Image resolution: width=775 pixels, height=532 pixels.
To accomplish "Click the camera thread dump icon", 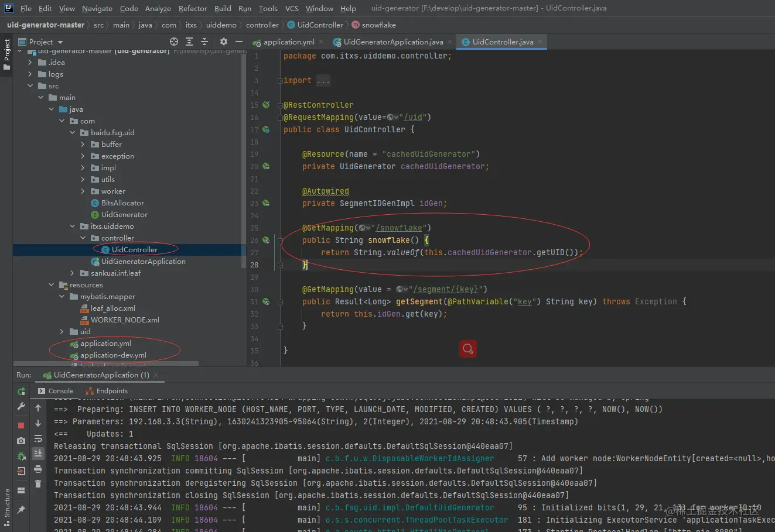I will click(21, 441).
